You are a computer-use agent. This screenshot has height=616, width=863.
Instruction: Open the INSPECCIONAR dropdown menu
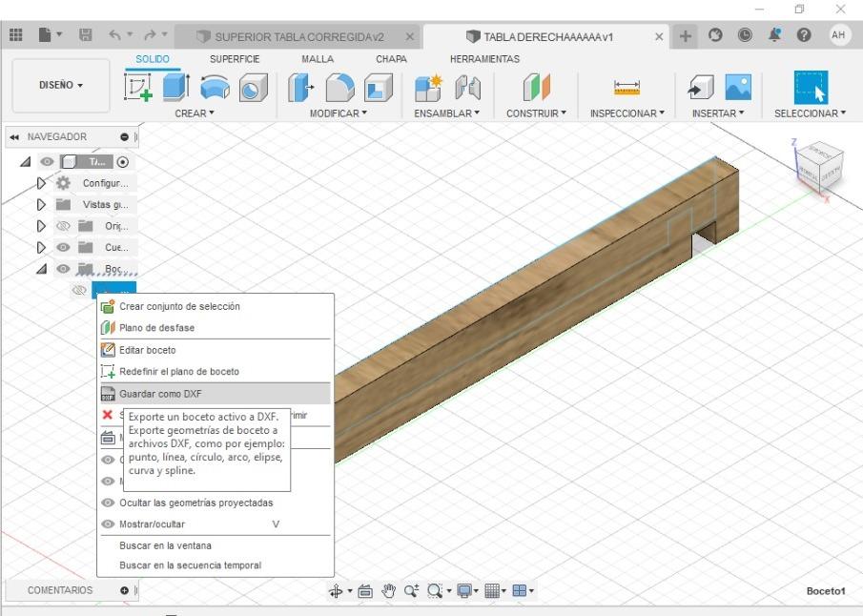coord(627,113)
